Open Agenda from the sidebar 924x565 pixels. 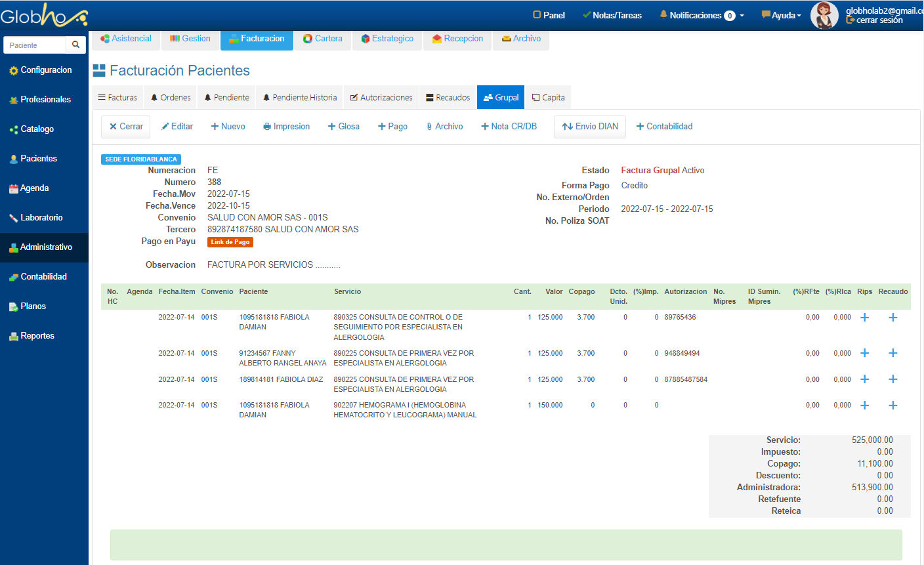click(34, 188)
